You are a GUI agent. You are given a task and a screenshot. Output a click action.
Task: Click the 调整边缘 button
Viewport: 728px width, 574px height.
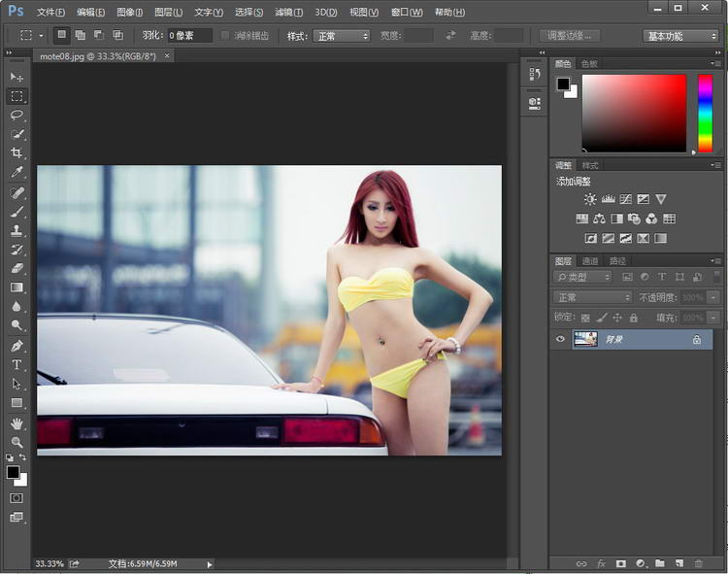569,36
